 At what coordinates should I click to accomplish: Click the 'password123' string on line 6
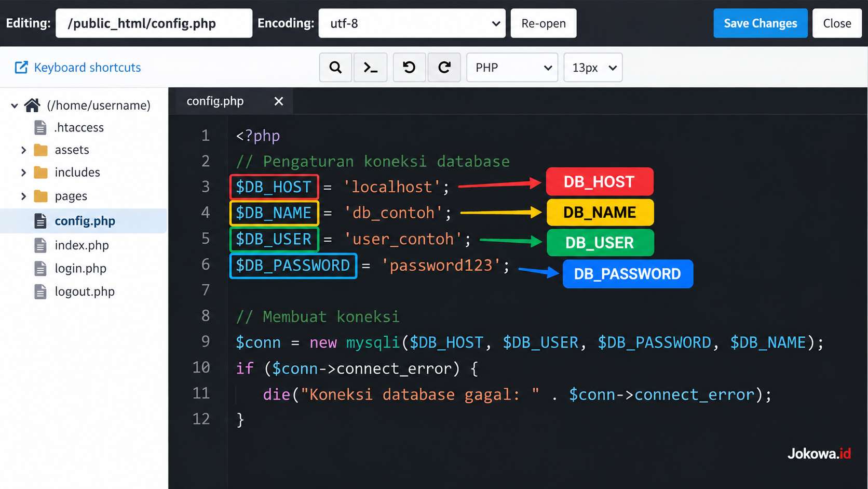tap(441, 266)
